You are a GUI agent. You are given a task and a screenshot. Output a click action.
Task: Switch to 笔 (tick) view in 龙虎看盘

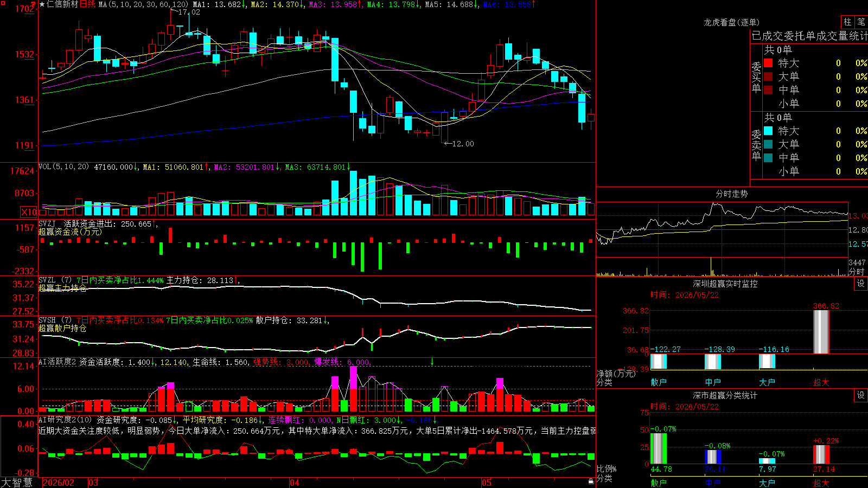[x=861, y=22]
